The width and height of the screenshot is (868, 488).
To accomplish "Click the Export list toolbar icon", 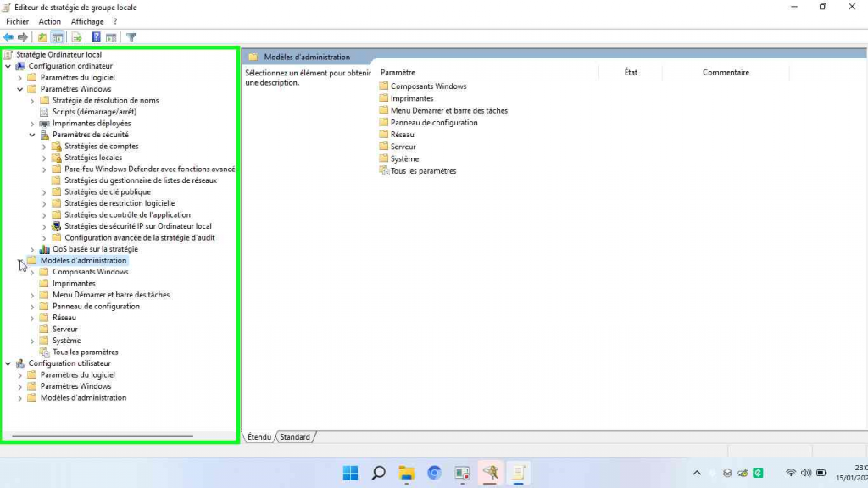I will click(76, 37).
